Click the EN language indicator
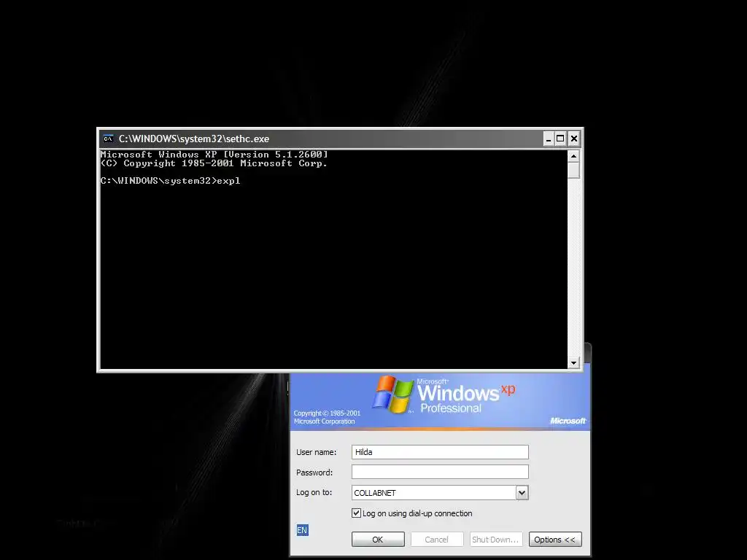The image size is (747, 560). [x=302, y=530]
